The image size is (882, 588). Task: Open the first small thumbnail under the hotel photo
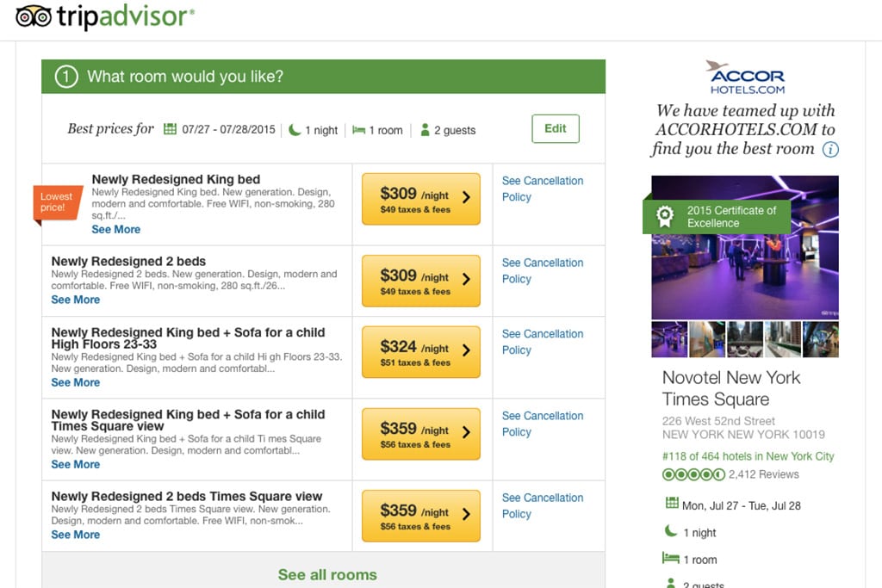[x=669, y=339]
